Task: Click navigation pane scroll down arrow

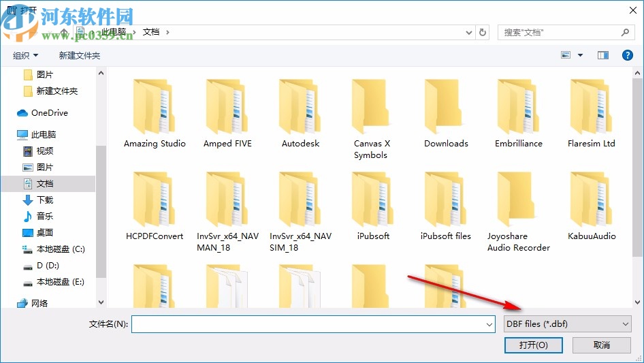Action: (x=101, y=302)
